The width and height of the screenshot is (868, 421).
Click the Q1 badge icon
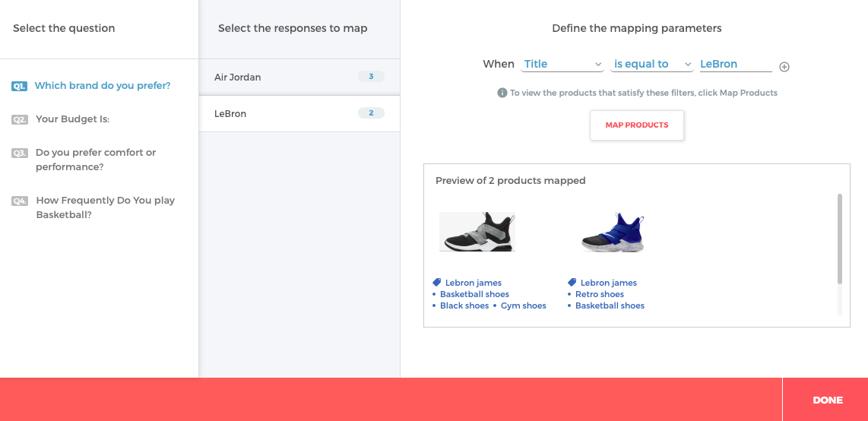(x=19, y=87)
